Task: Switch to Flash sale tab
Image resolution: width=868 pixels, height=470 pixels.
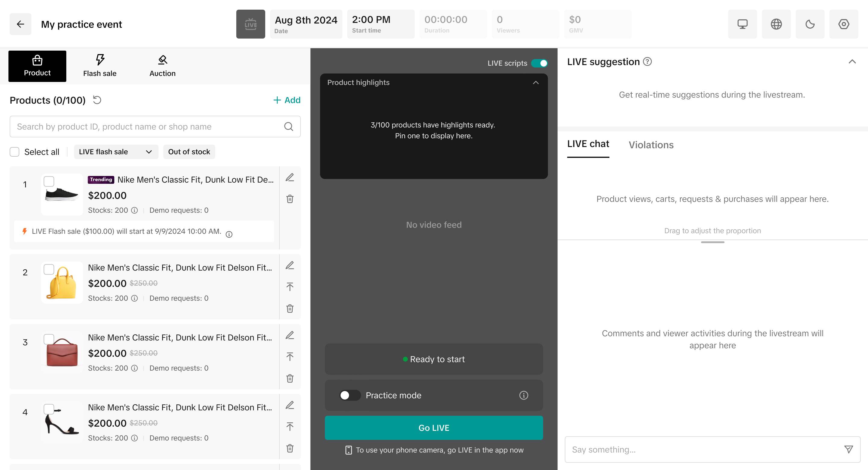Action: (x=100, y=66)
